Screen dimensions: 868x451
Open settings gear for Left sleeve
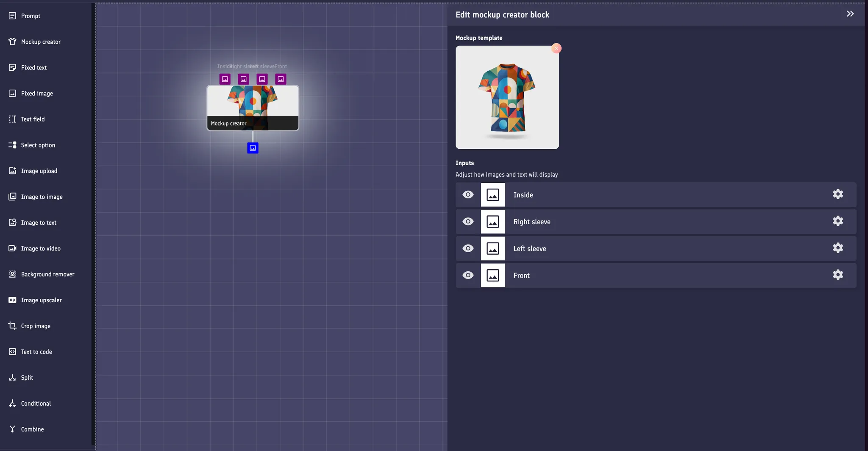837,248
